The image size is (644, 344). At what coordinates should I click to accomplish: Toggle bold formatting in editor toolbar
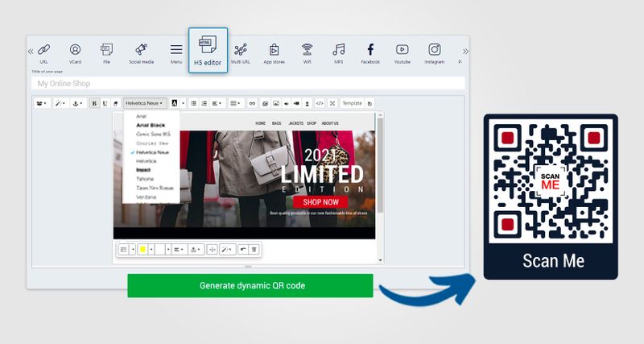point(94,103)
